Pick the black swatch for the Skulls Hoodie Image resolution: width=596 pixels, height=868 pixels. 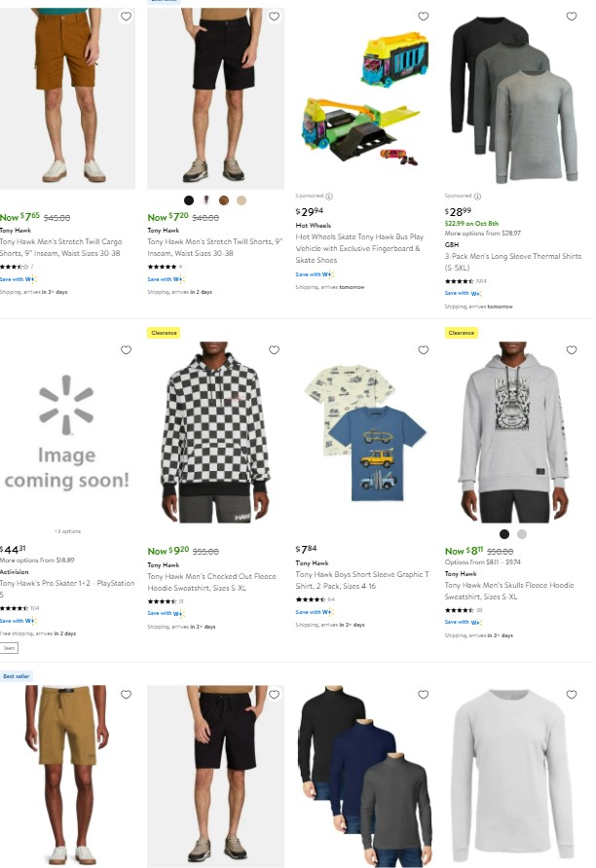tap(504, 534)
